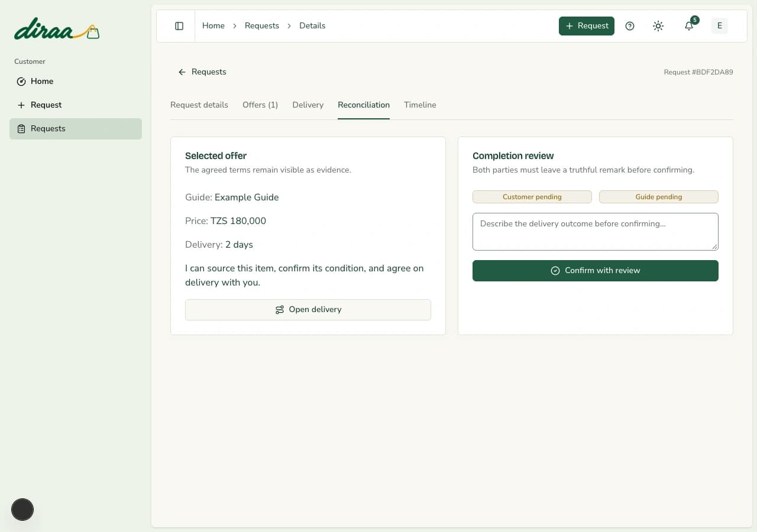
Task: Switch theme with the sun icon
Action: [658, 26]
